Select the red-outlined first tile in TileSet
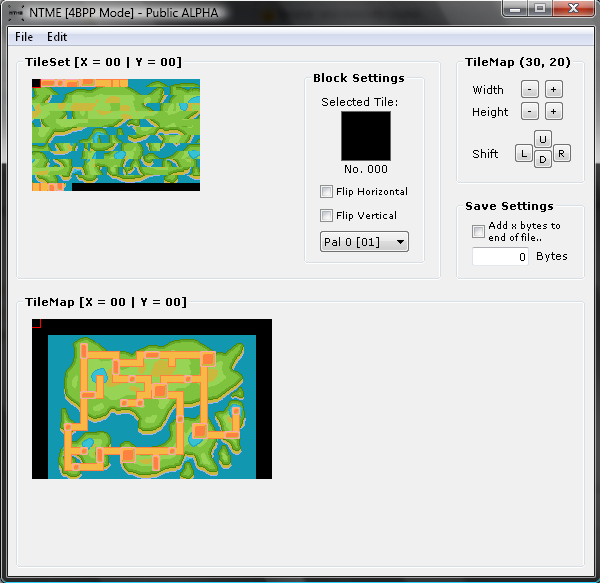The width and height of the screenshot is (600, 583). tap(36, 83)
